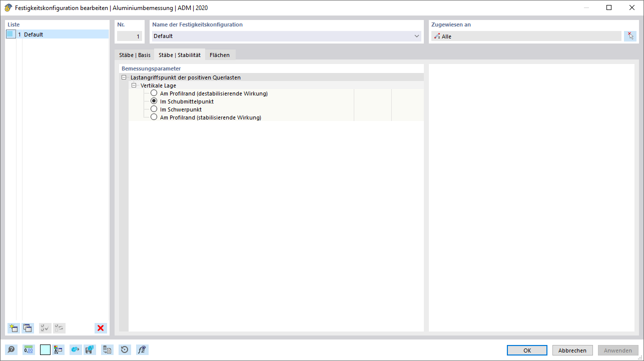Screen dimensions: 644x361
Task: Click the select-all checkmarks icon below list
Action: [45, 328]
